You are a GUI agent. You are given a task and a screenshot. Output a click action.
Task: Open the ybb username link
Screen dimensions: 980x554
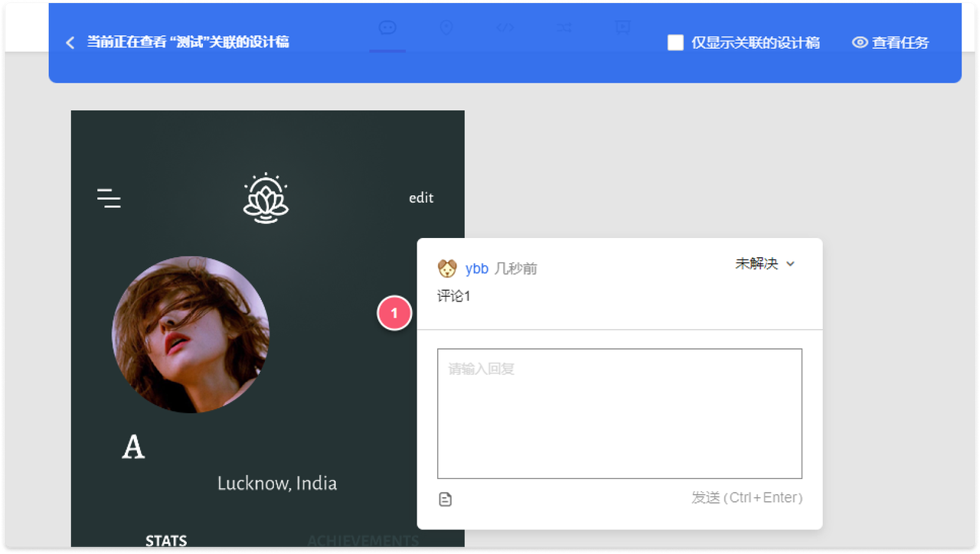point(476,269)
